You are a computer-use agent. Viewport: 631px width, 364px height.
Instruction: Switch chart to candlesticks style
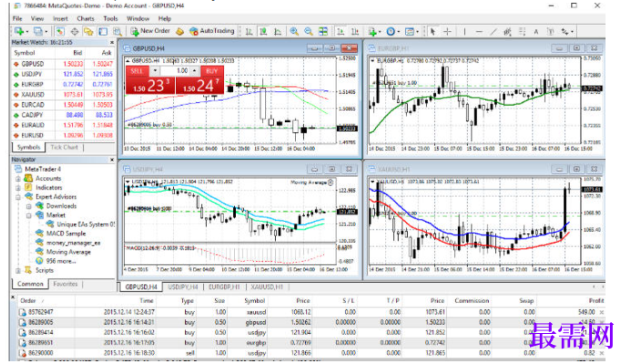263,31
